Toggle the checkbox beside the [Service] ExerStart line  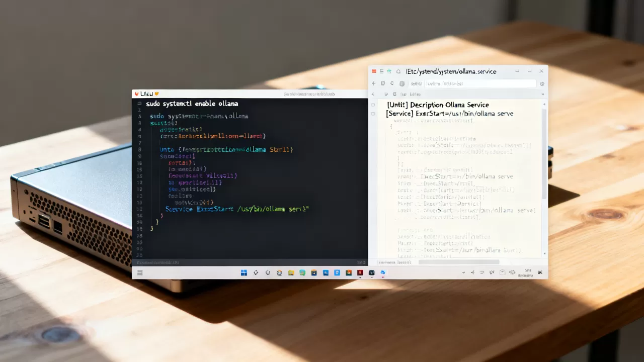pyautogui.click(x=373, y=114)
